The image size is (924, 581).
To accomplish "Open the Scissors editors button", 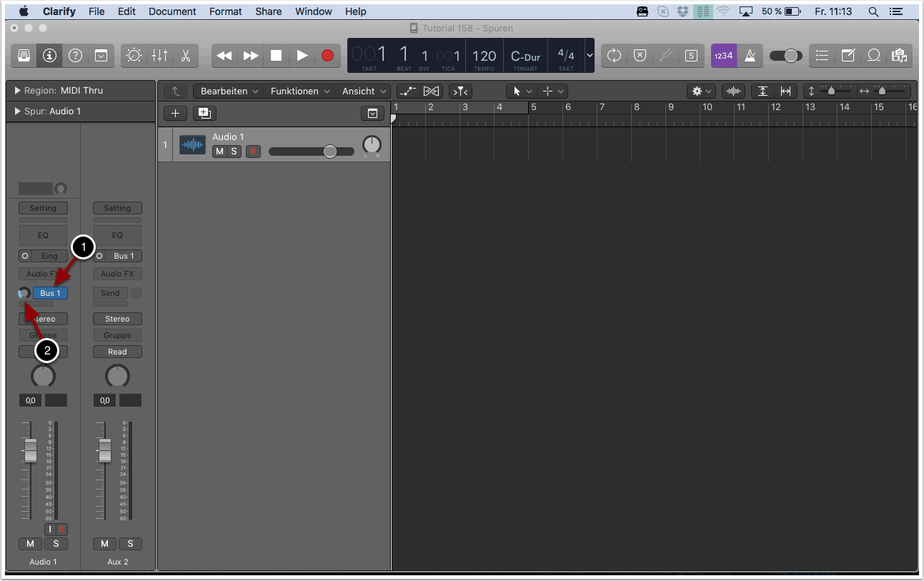I will (185, 56).
